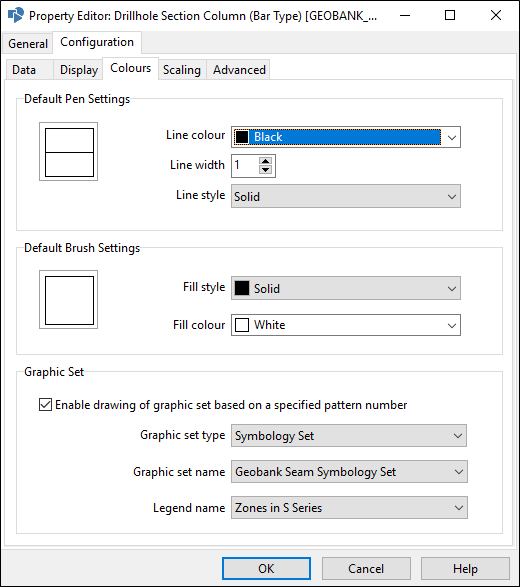Click the application icon in title bar
Image resolution: width=520 pixels, height=587 pixels.
tap(16, 15)
